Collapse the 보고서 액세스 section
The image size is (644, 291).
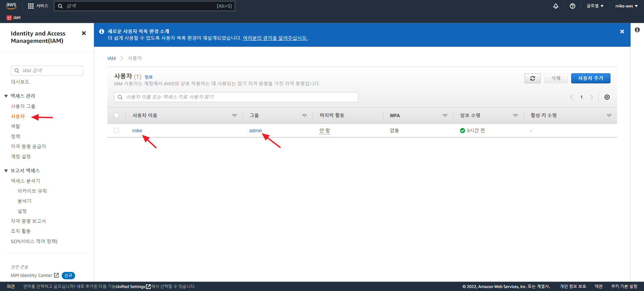click(6, 171)
